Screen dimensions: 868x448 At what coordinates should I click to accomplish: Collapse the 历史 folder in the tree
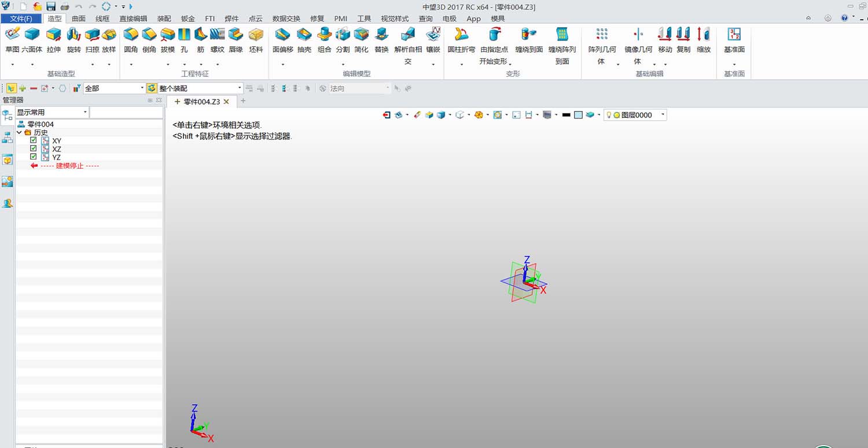19,132
